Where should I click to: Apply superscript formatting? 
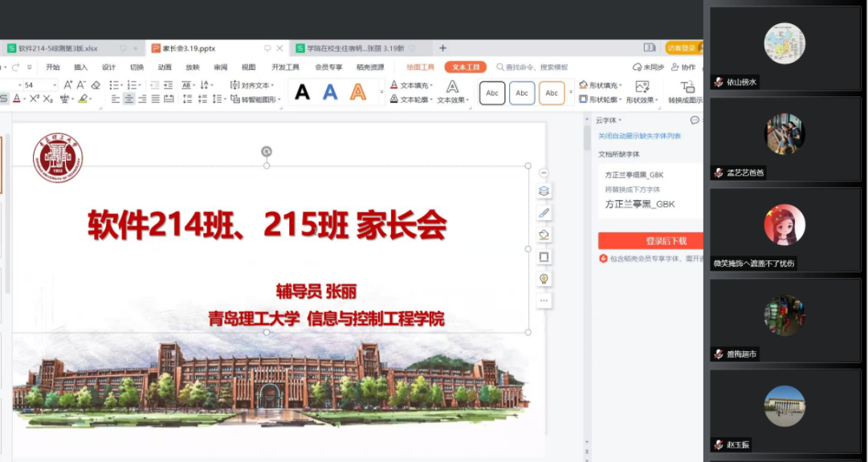point(35,99)
